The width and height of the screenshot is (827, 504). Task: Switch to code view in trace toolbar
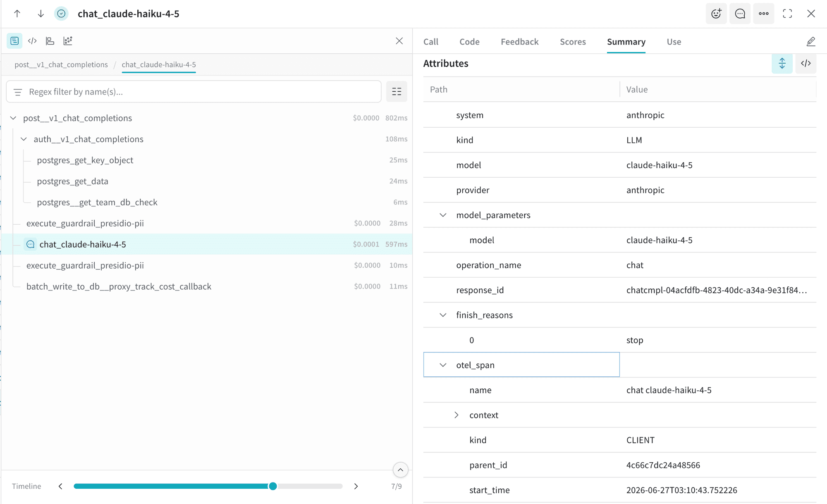coord(32,41)
